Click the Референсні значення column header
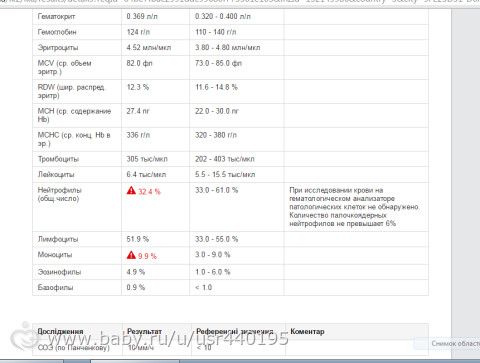 point(235,332)
